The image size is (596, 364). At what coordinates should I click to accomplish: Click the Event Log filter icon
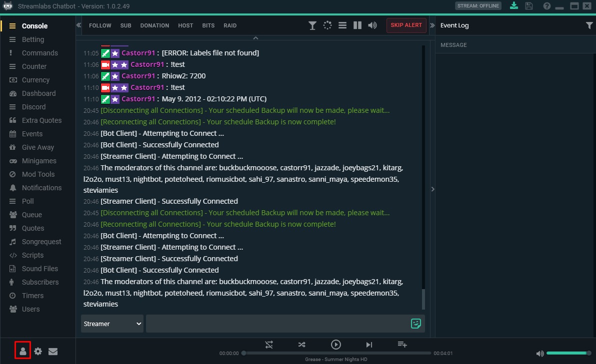[589, 25]
